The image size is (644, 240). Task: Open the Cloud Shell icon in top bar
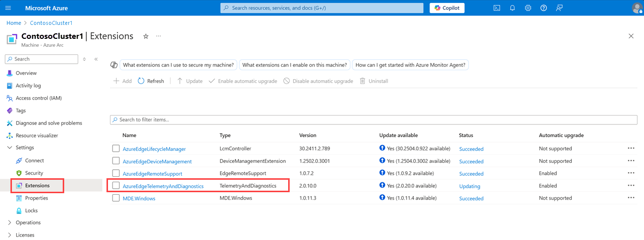(x=496, y=8)
